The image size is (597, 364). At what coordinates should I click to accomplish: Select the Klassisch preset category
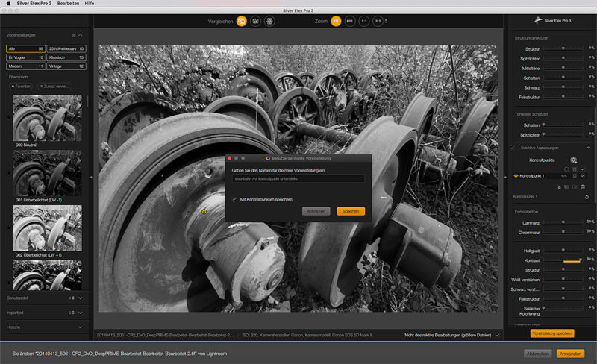pos(66,57)
